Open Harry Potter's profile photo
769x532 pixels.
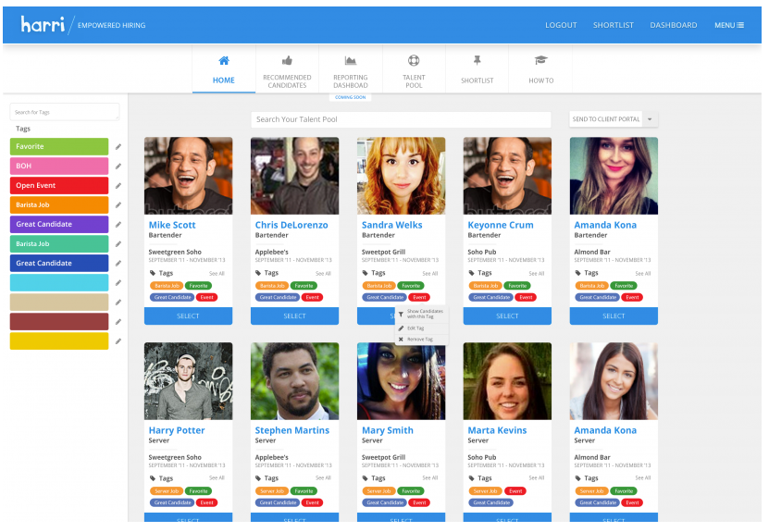point(189,381)
